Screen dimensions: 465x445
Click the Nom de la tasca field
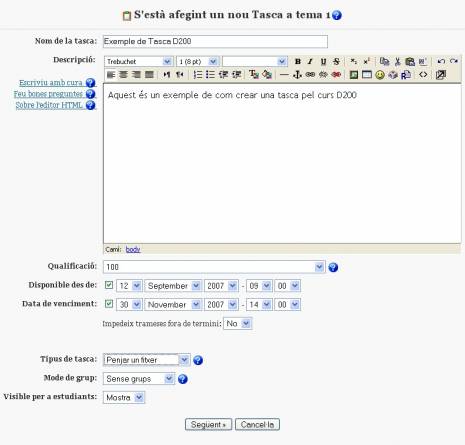[x=215, y=42]
